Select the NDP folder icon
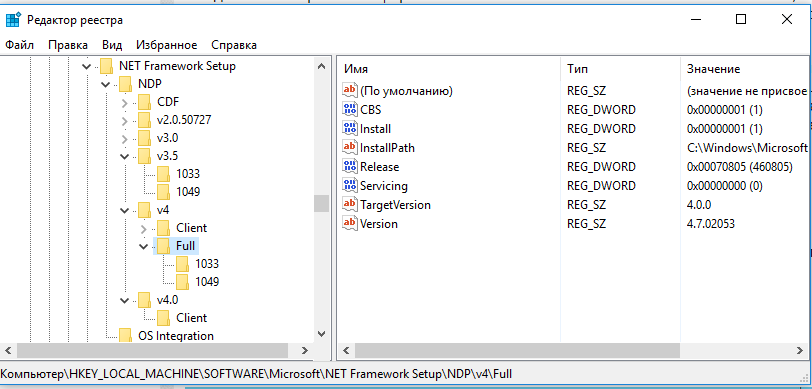This screenshot has width=812, height=389. point(126,84)
